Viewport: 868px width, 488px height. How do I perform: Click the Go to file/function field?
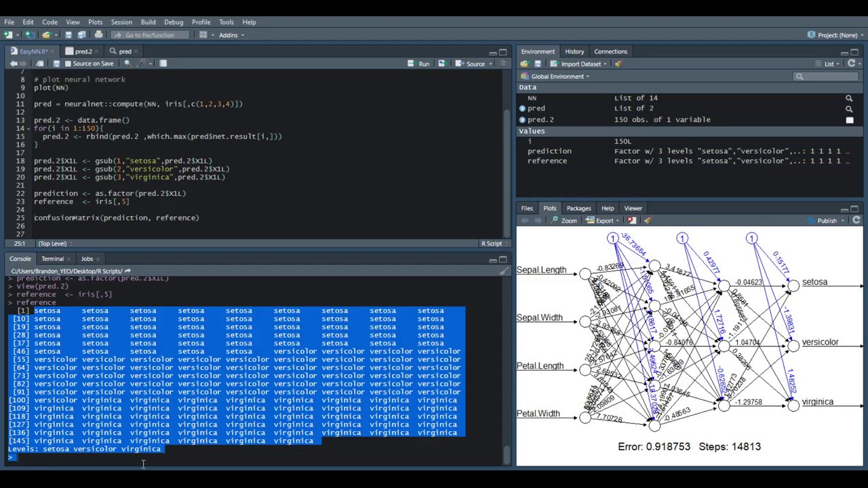tap(150, 35)
